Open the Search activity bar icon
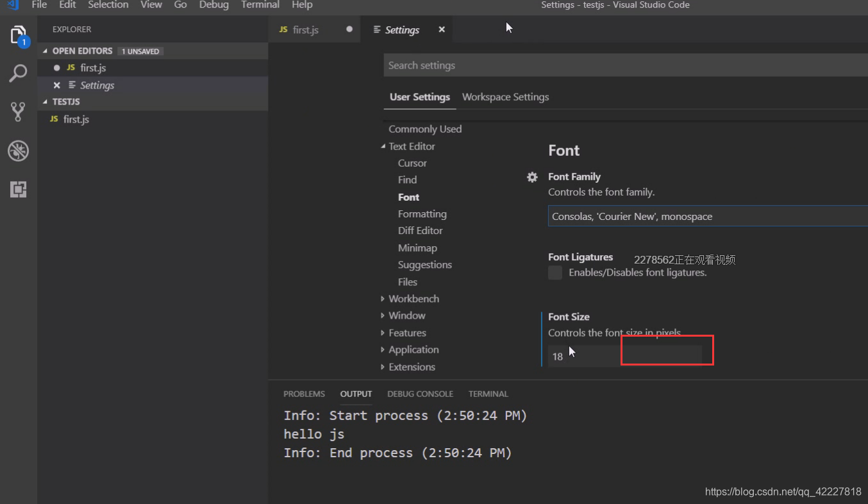This screenshot has height=504, width=868. pyautogui.click(x=18, y=74)
